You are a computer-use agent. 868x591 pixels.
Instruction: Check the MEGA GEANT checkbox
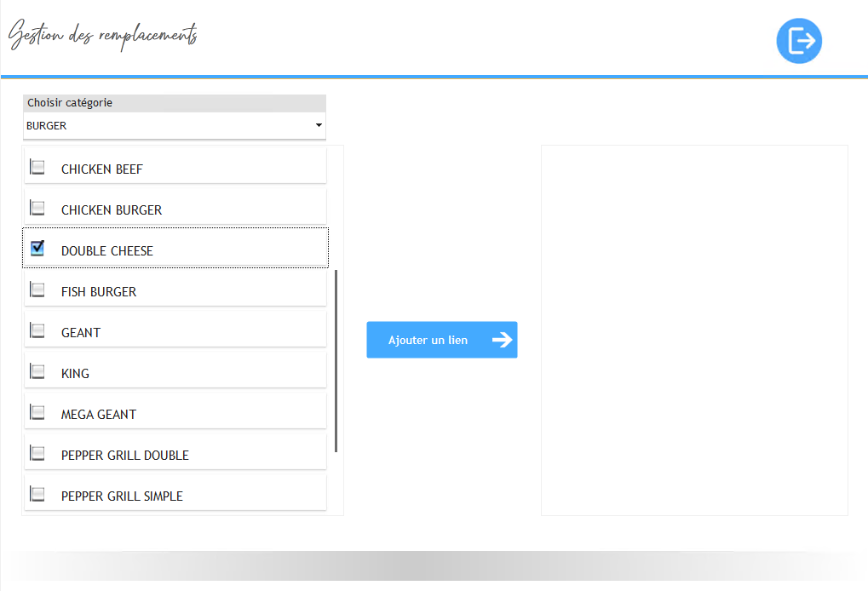tap(37, 412)
